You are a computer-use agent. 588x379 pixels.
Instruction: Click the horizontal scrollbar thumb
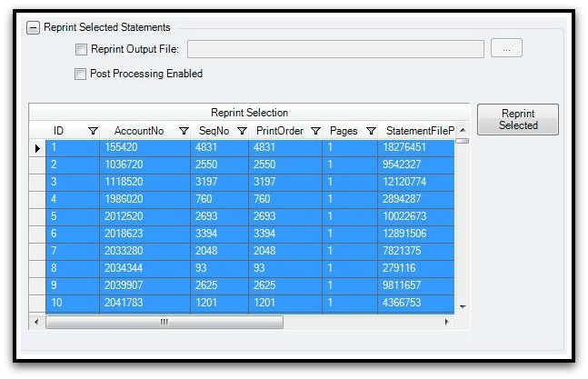[164, 322]
